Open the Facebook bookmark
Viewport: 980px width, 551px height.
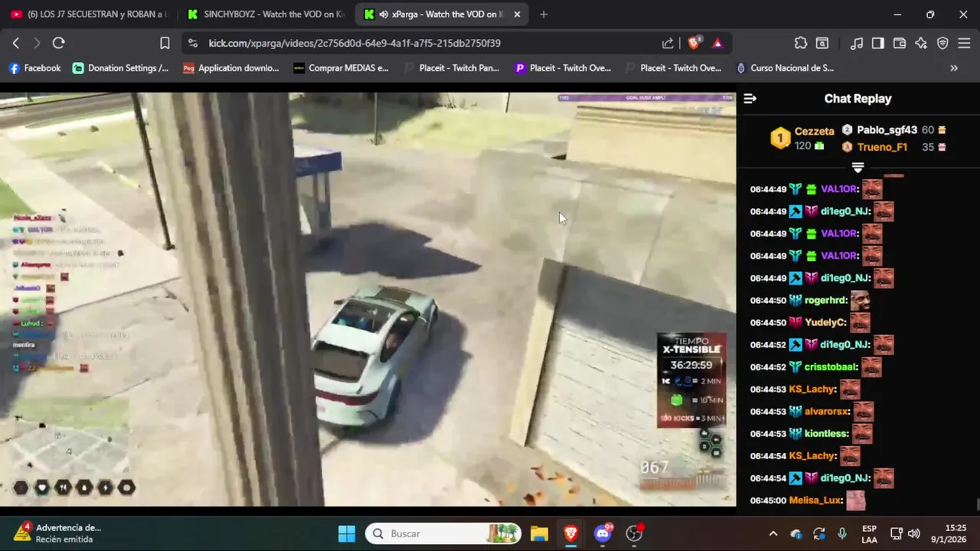(x=34, y=68)
